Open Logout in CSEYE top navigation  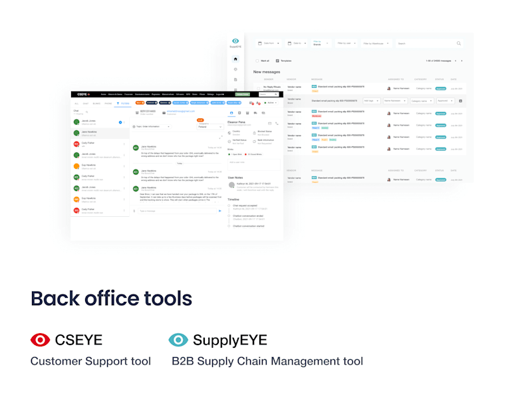(x=220, y=94)
